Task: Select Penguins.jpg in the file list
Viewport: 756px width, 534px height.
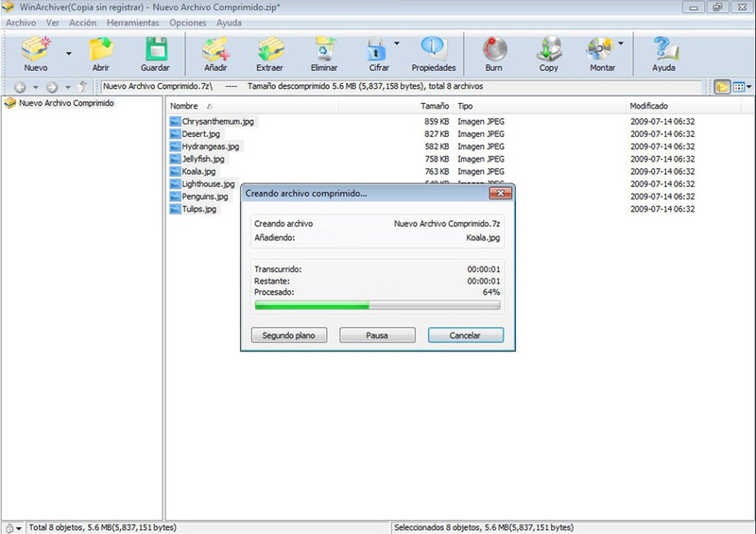Action: coord(205,197)
